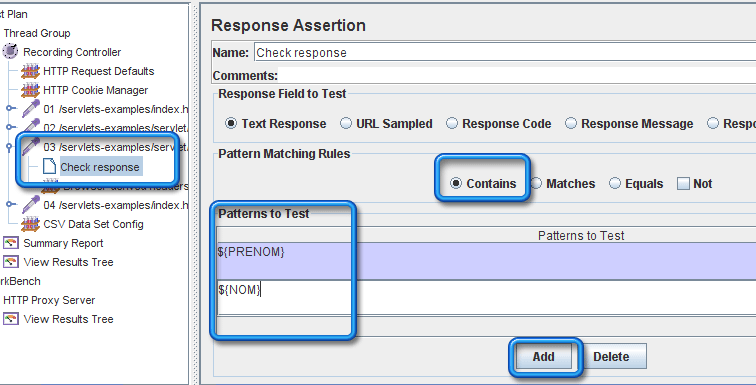Screen dimensions: 756x385
Task: Collapse the 03 /servlets-examples/servlet node handle
Action: click(x=10, y=147)
